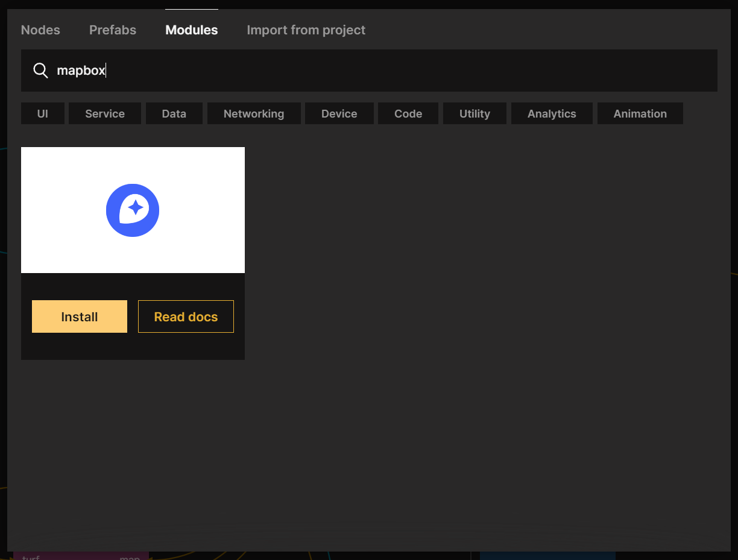The width and height of the screenshot is (738, 560).
Task: Open Read docs for Mapbox module
Action: coord(186,316)
